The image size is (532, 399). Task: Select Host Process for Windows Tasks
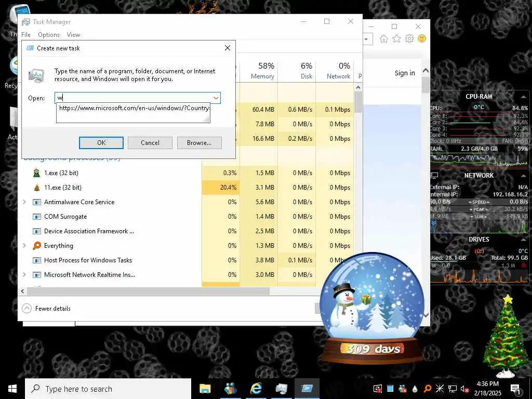(x=88, y=260)
